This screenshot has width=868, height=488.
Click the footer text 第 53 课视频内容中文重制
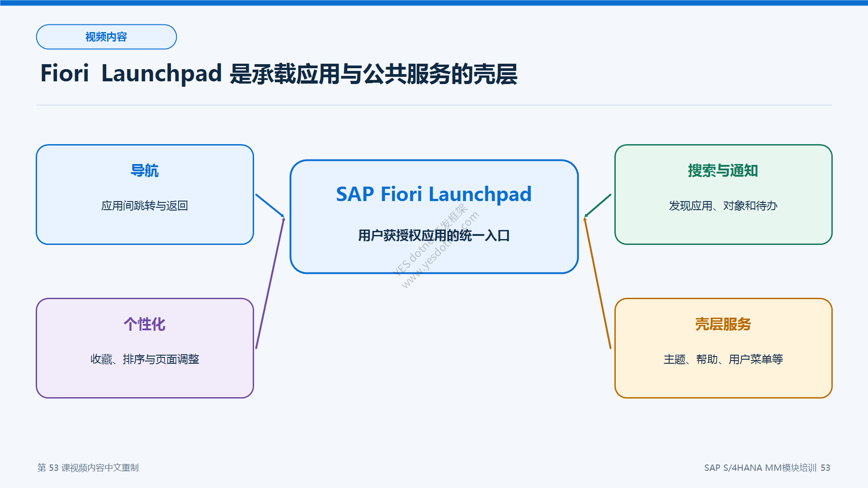pyautogui.click(x=88, y=468)
